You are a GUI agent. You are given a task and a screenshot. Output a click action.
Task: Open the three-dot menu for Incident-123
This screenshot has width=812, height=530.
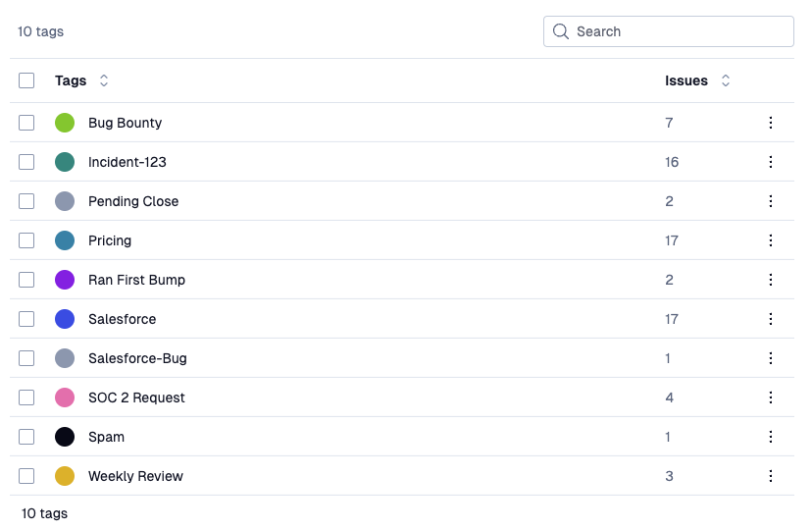[771, 162]
